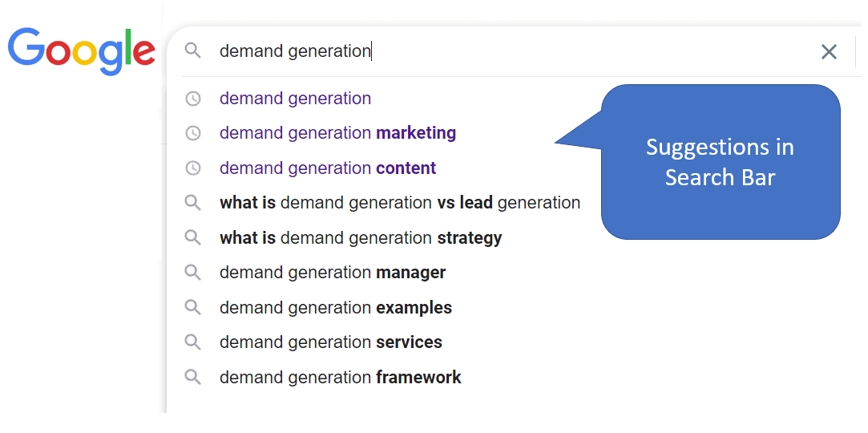This screenshot has height=433, width=868.
Task: Click the Google logo
Action: tap(81, 51)
